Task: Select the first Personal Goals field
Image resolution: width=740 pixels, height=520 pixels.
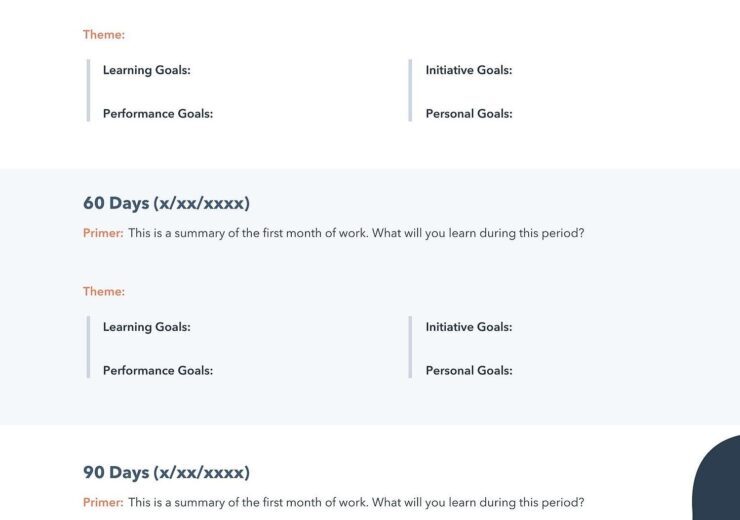Action: [469, 114]
